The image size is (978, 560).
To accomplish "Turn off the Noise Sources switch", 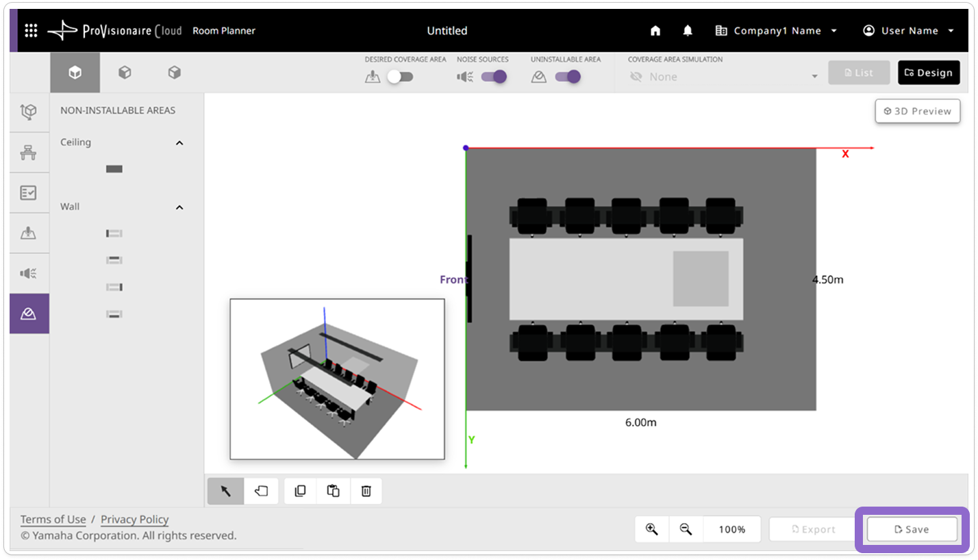I will pos(494,77).
